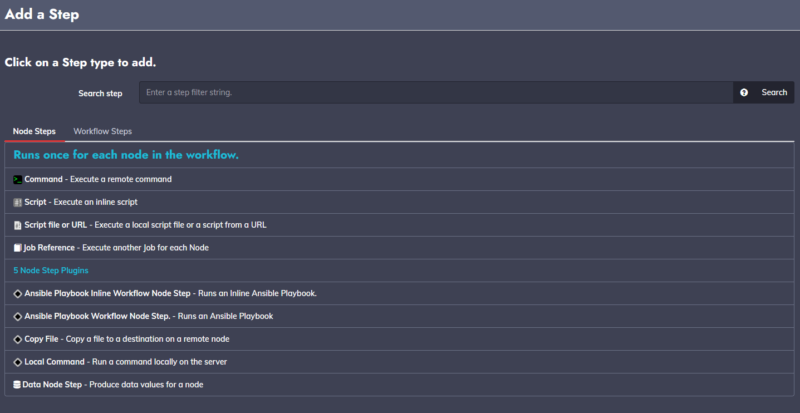
Task: Click 'Execute a remote command' description
Action: point(121,180)
